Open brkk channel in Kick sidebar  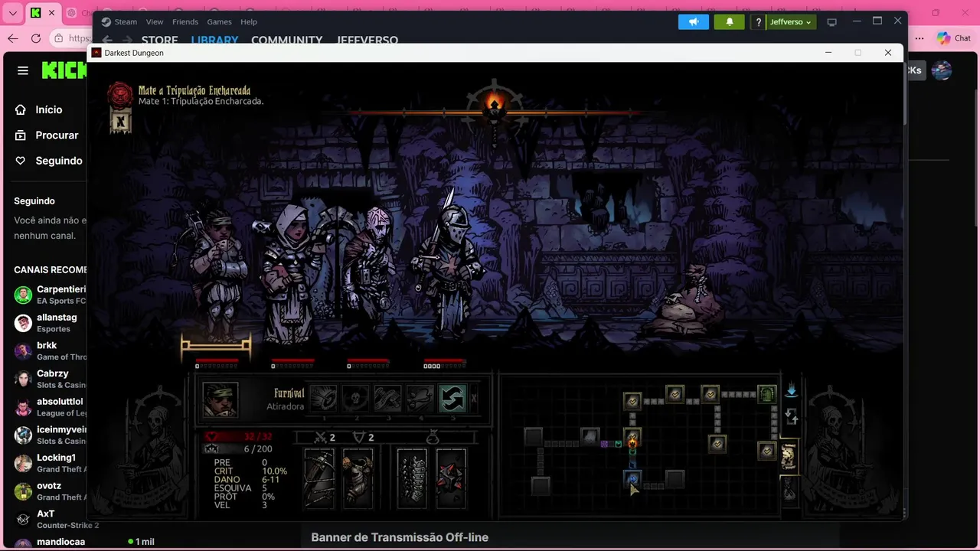(50, 351)
